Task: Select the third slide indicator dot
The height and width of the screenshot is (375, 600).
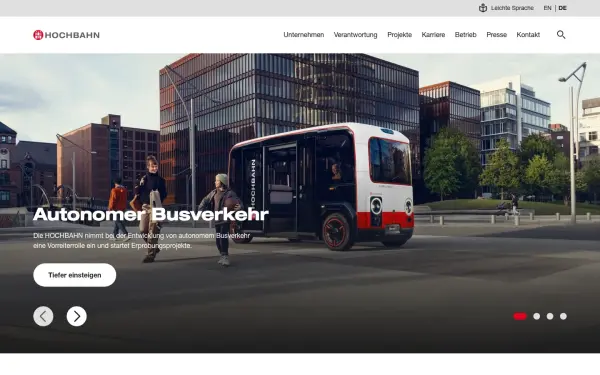Action: (x=550, y=316)
